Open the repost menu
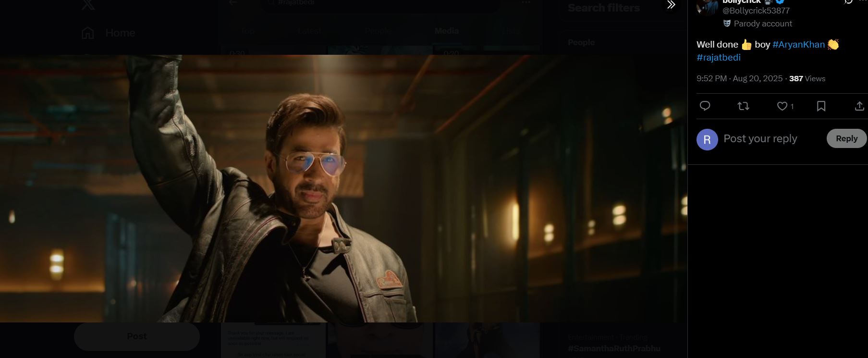 [x=743, y=106]
